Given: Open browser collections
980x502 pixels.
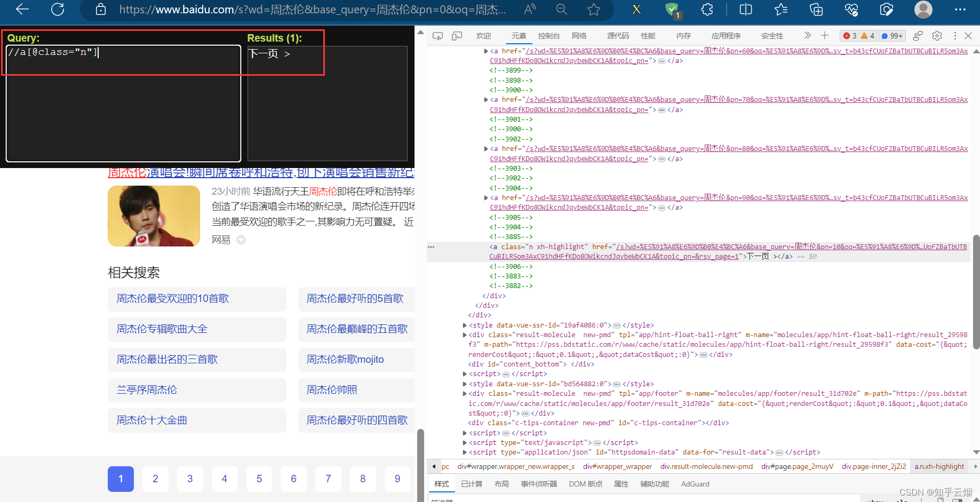Looking at the screenshot, I should (816, 9).
